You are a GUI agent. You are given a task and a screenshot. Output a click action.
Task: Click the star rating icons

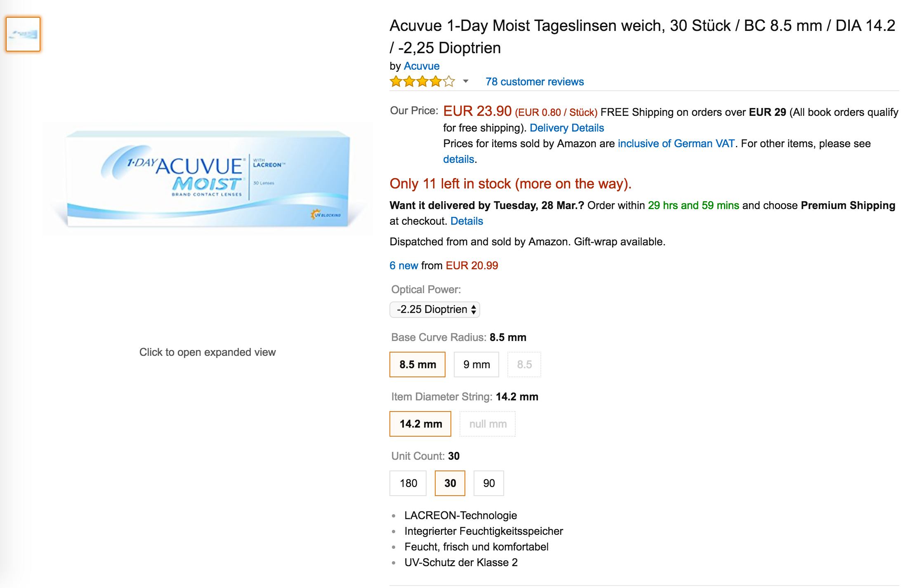coord(422,82)
